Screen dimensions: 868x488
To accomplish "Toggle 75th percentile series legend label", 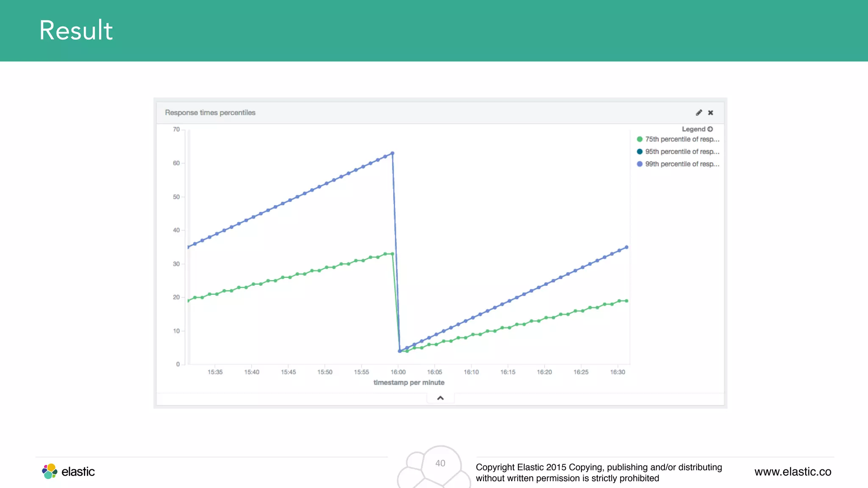I will pos(682,139).
